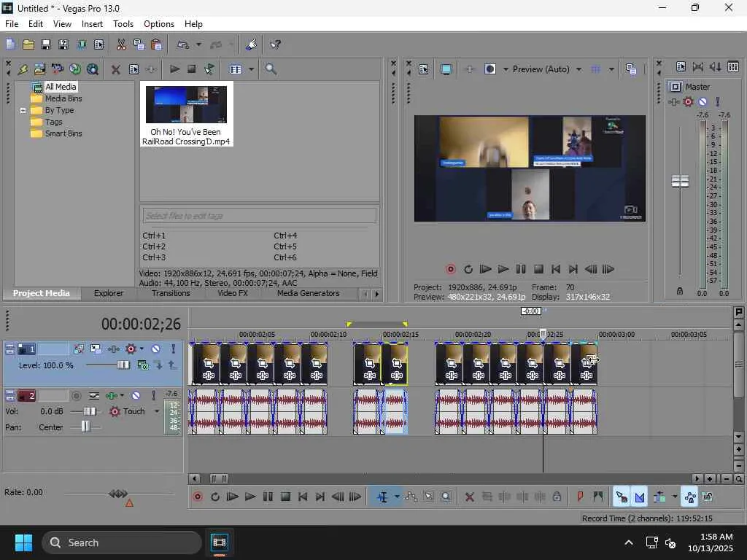Open the Undo history dropdown arrow
This screenshot has width=747, height=560.
pyautogui.click(x=198, y=44)
